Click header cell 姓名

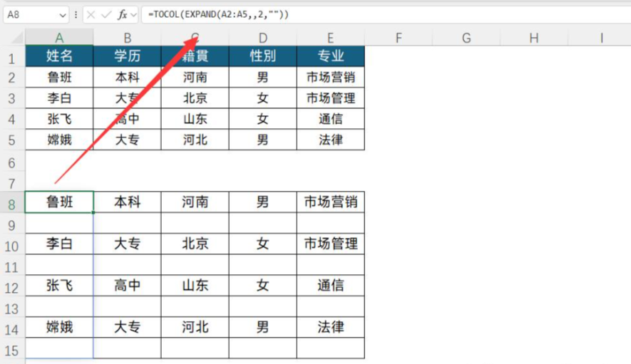pyautogui.click(x=59, y=57)
